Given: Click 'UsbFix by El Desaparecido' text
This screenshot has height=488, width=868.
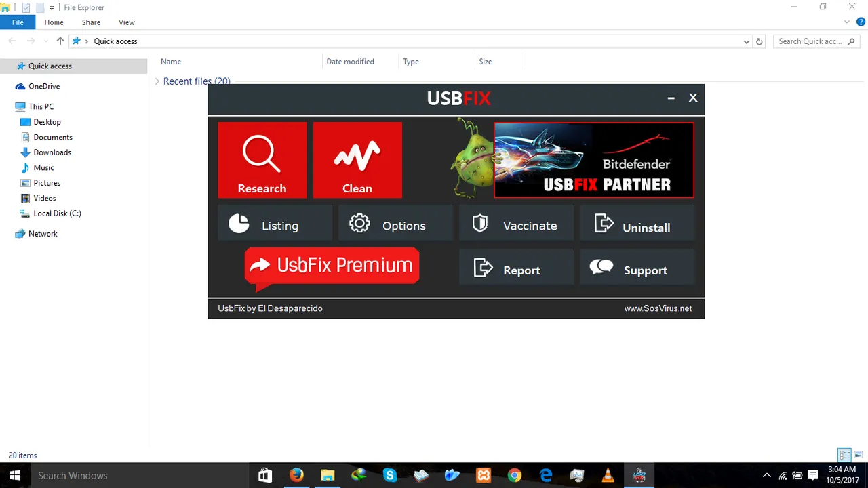Looking at the screenshot, I should tap(270, 308).
